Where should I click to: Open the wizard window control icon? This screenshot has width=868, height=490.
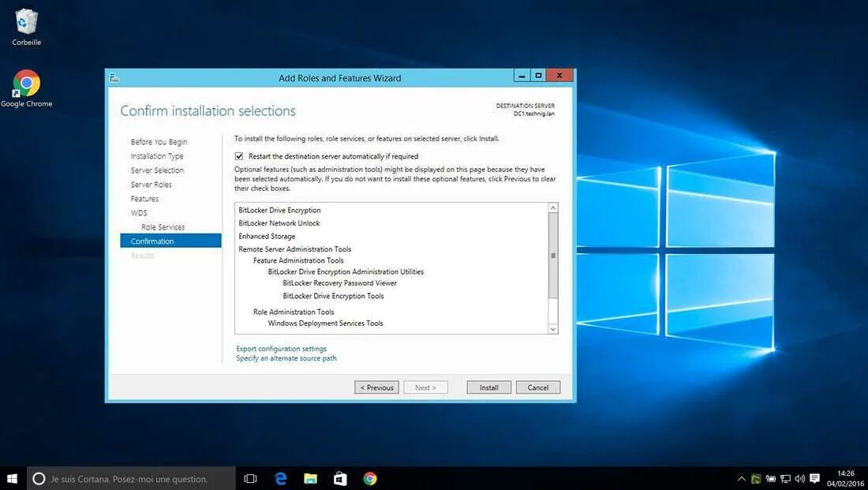click(114, 78)
